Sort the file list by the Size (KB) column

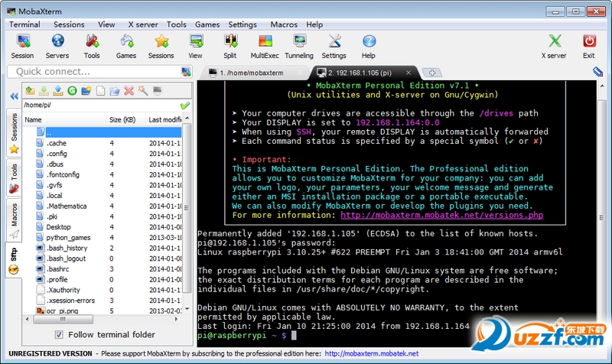pyautogui.click(x=122, y=119)
